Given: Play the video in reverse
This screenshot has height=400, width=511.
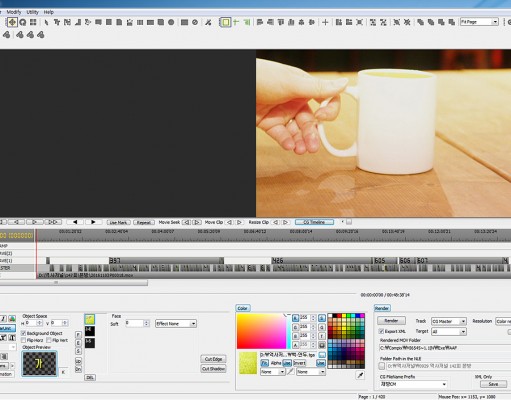Looking at the screenshot, I should (75, 222).
